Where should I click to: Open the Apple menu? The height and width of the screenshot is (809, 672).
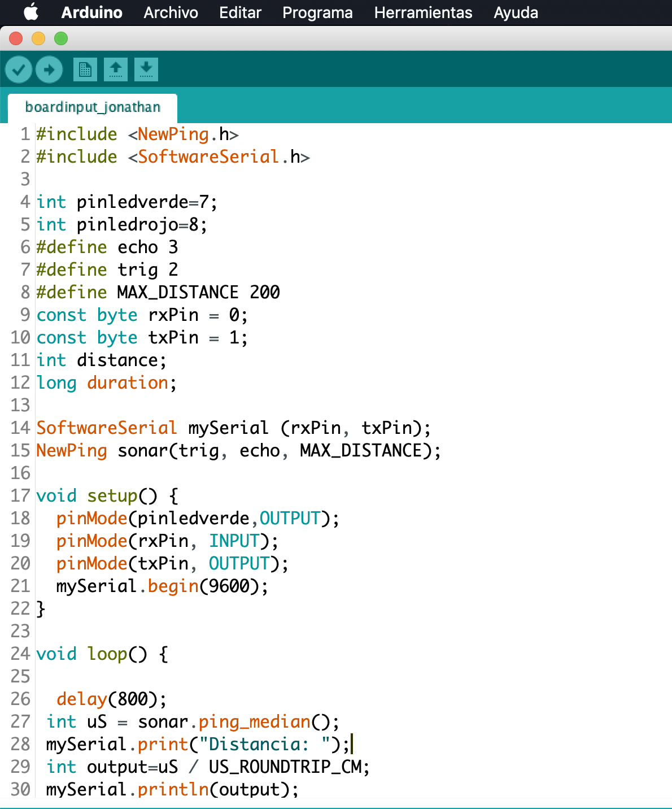click(x=32, y=12)
